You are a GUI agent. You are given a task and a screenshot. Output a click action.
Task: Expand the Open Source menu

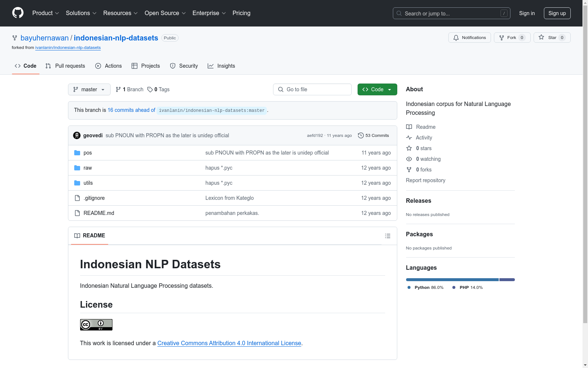165,13
